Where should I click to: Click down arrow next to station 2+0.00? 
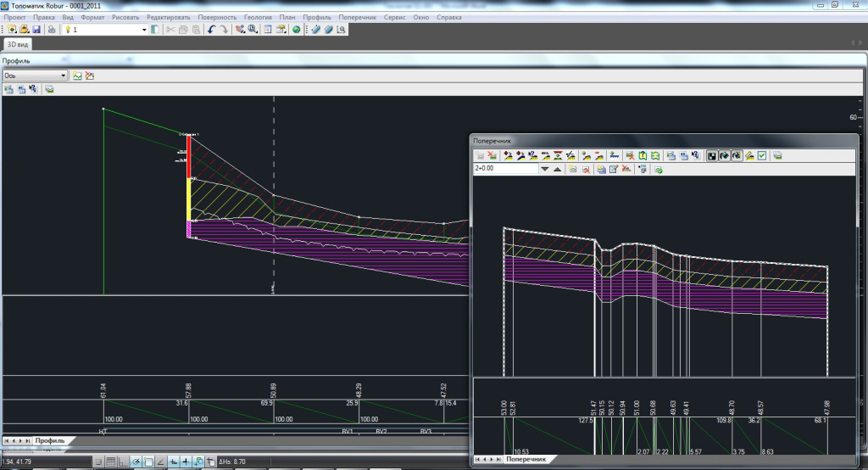pyautogui.click(x=544, y=169)
